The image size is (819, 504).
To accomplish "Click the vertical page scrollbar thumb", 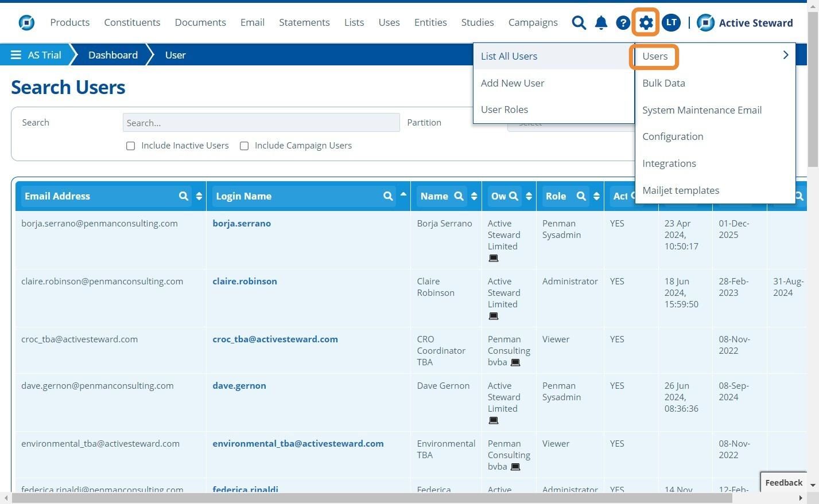I will click(x=813, y=89).
